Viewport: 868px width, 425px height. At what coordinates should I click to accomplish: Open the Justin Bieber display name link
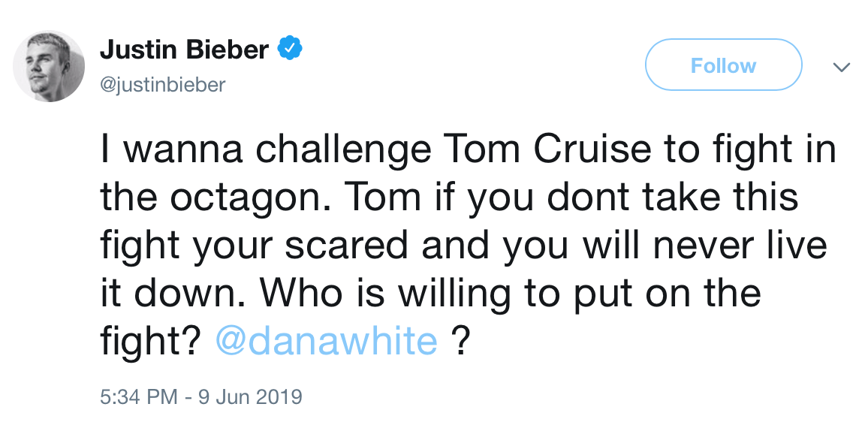184,50
